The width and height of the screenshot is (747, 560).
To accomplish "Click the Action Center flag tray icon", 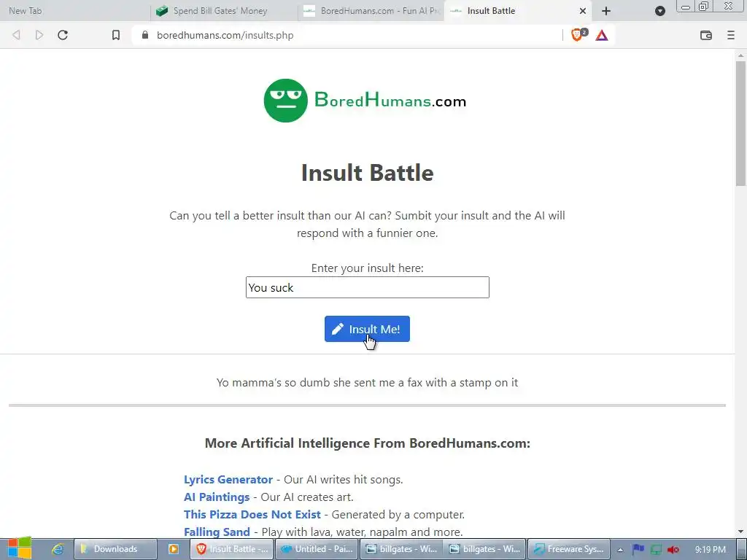I will pos(638,549).
